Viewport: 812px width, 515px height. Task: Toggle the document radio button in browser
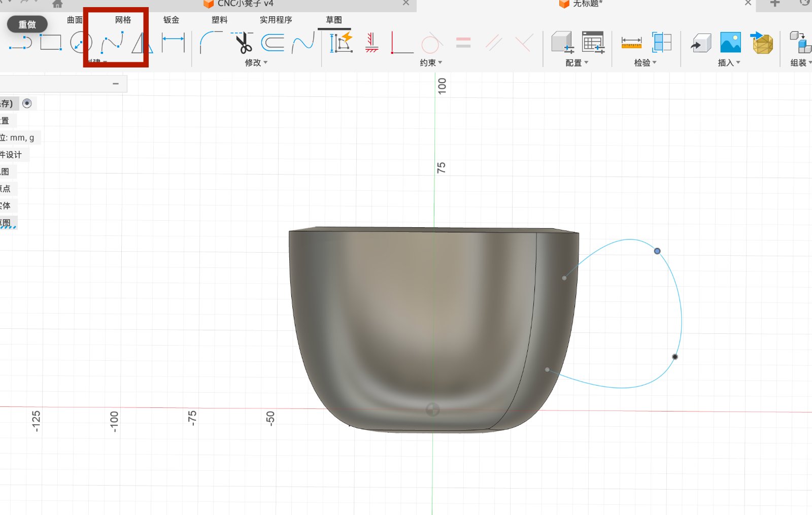pos(26,103)
